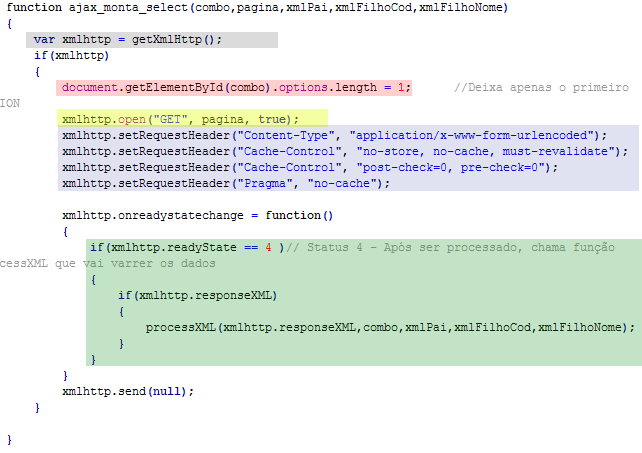Click the setRequestHeader "post-check=0, pre-check=0" line

(310, 168)
